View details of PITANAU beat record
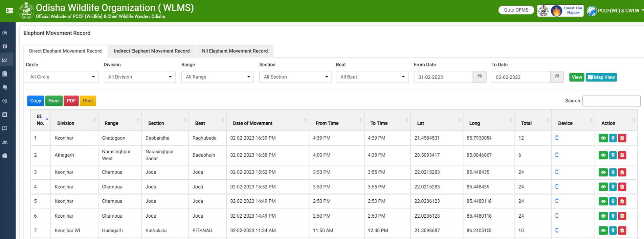Image resolution: width=644 pixels, height=239 pixels. [603, 231]
